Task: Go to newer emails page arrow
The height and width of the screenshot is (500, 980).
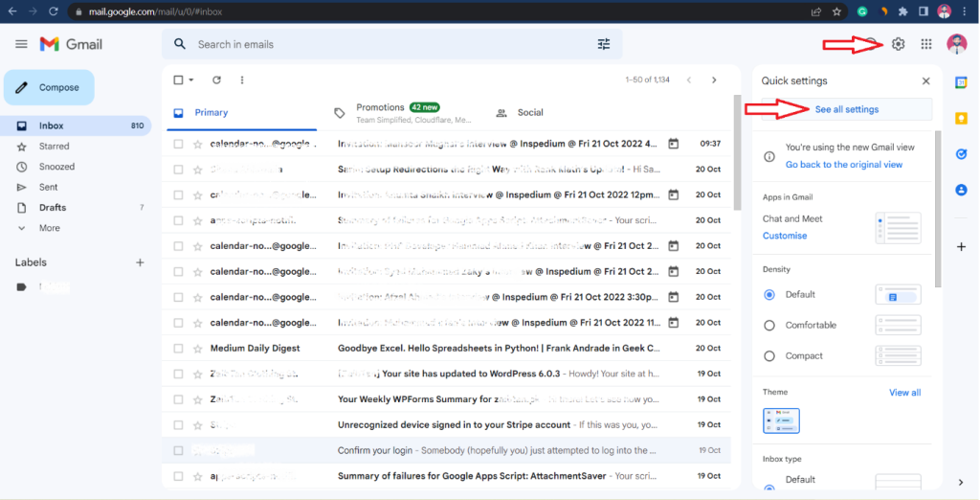Action: coord(689,80)
